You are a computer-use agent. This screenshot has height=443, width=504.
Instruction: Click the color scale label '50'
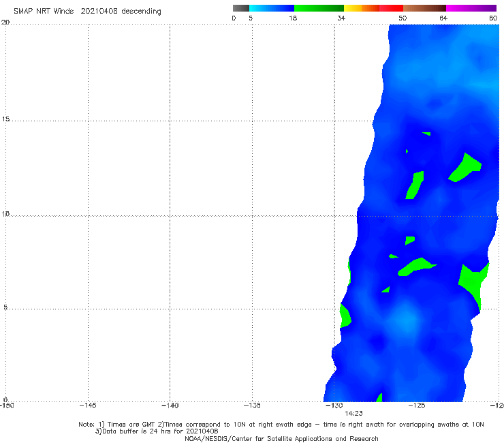[x=403, y=18]
